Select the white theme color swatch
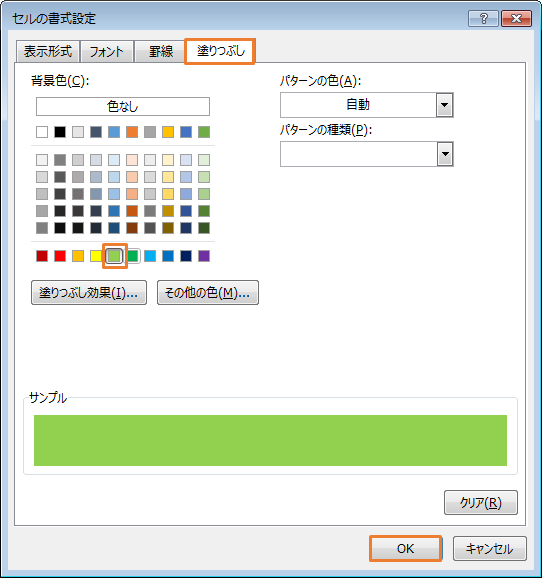Image resolution: width=542 pixels, height=578 pixels. click(x=42, y=132)
